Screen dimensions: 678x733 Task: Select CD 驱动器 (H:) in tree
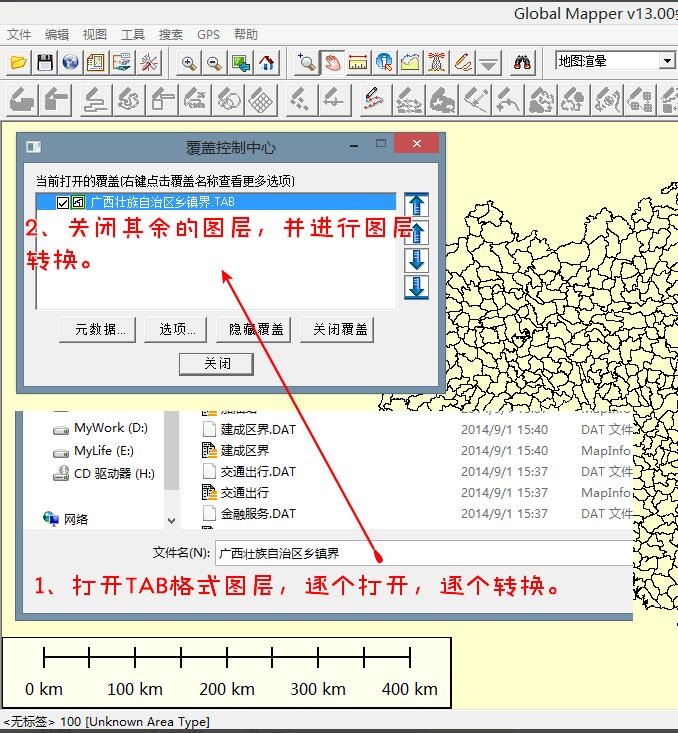click(103, 474)
